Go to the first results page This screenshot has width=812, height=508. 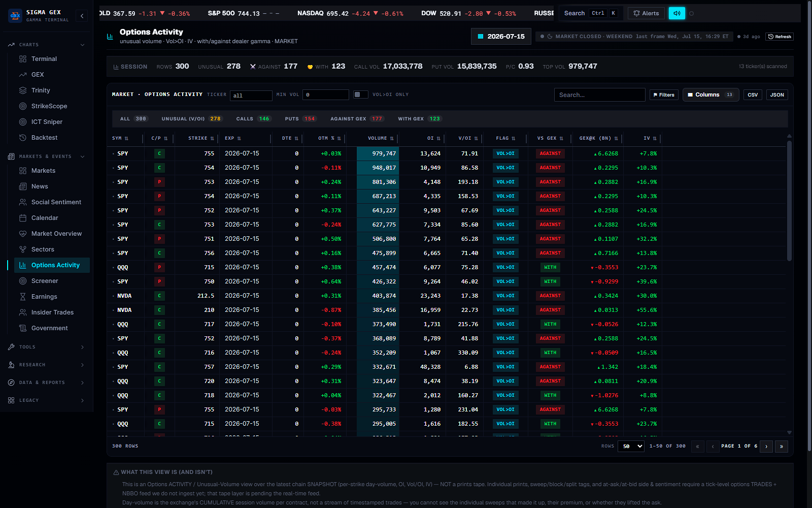click(x=697, y=446)
